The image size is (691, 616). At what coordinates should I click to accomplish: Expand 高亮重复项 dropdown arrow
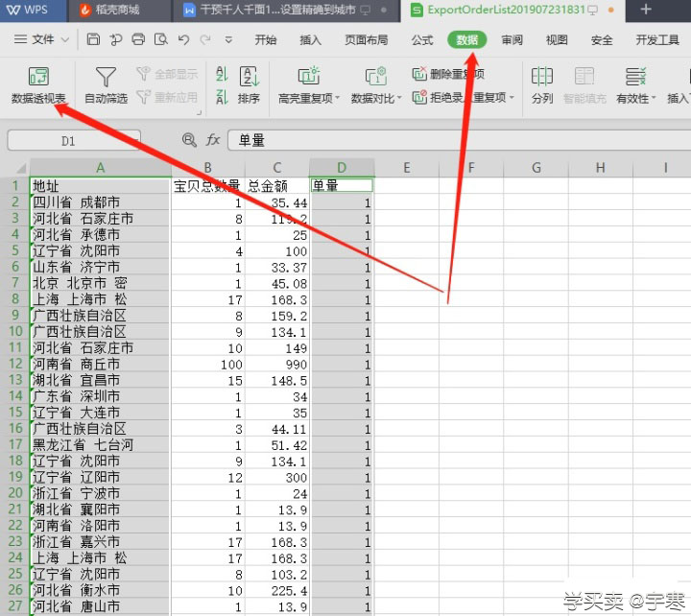[x=338, y=97]
